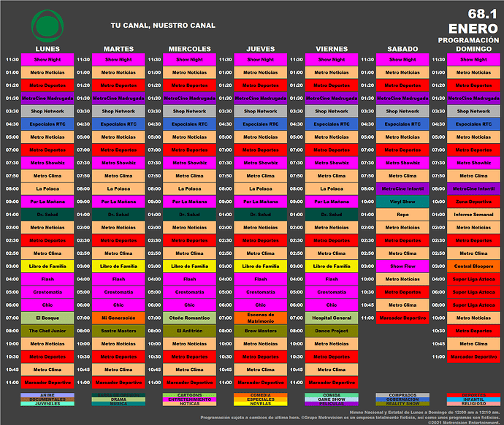The image size is (504, 425).
Task: Select the MIERCOLES column header
Action: 190,49
